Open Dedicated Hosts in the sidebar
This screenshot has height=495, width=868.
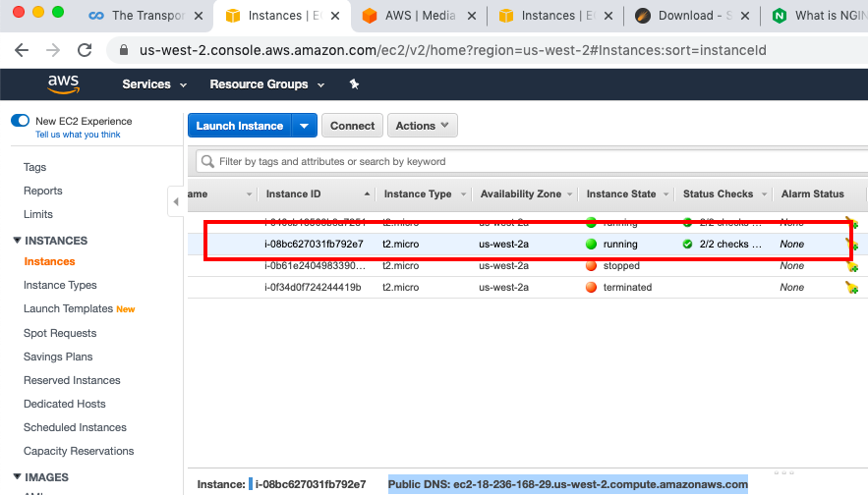64,404
